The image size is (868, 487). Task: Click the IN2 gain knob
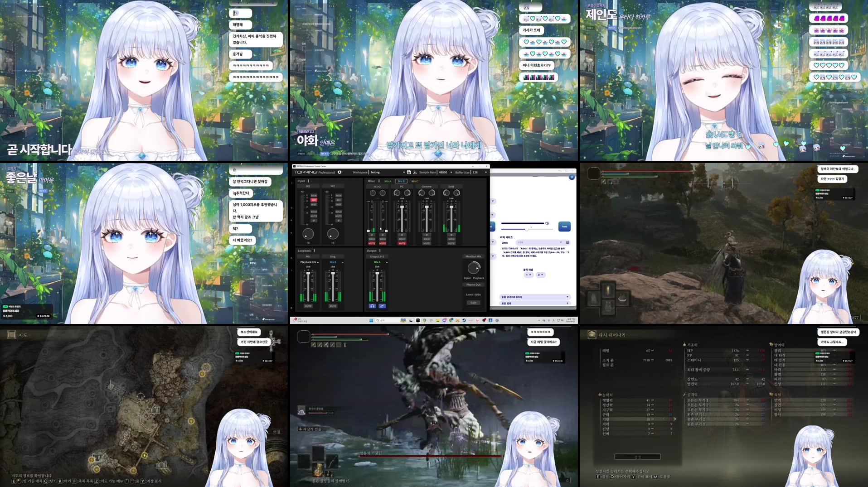[333, 234]
